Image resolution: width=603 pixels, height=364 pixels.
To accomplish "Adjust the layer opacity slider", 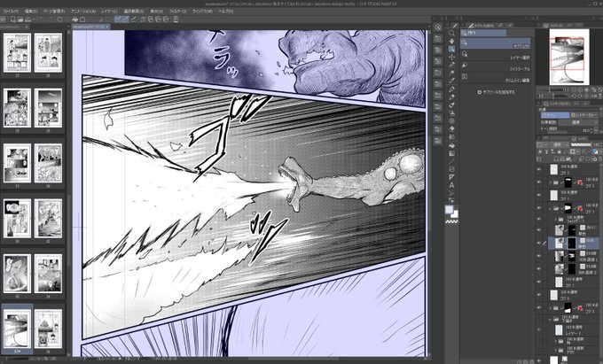I will pyautogui.click(x=581, y=144).
